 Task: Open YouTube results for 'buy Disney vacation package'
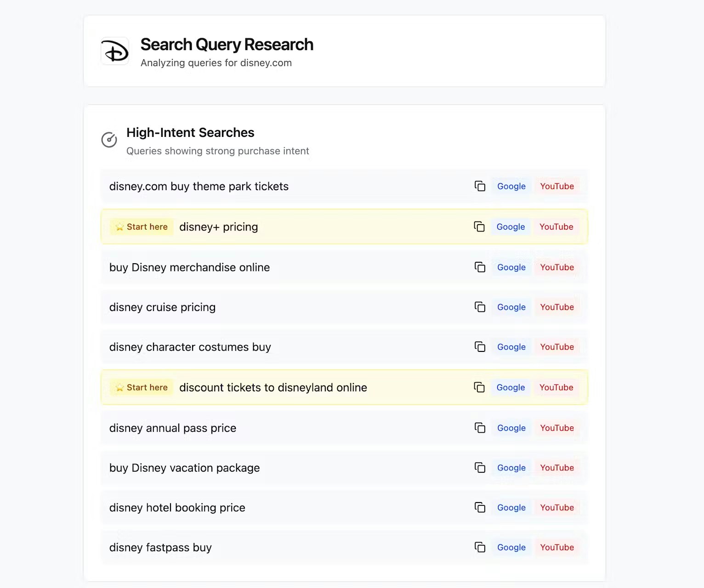556,468
